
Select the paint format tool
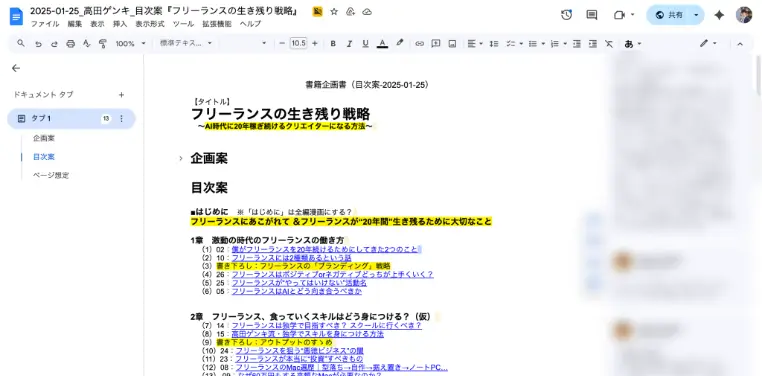coord(103,44)
